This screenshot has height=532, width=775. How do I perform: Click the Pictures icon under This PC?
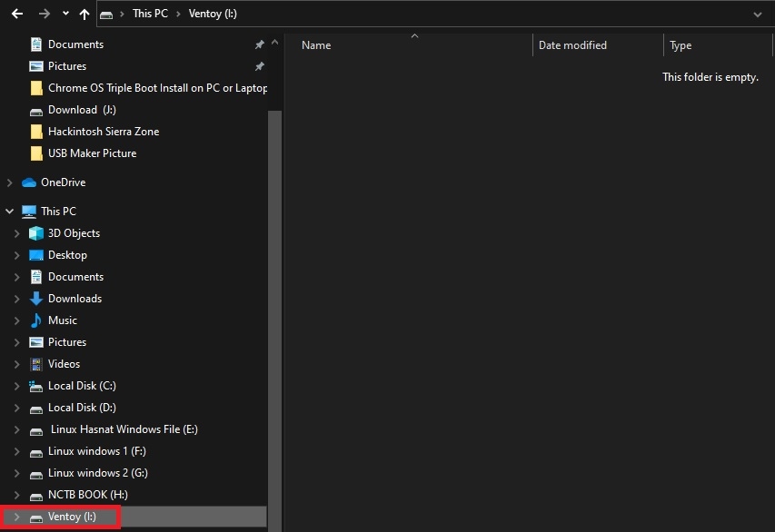click(36, 342)
